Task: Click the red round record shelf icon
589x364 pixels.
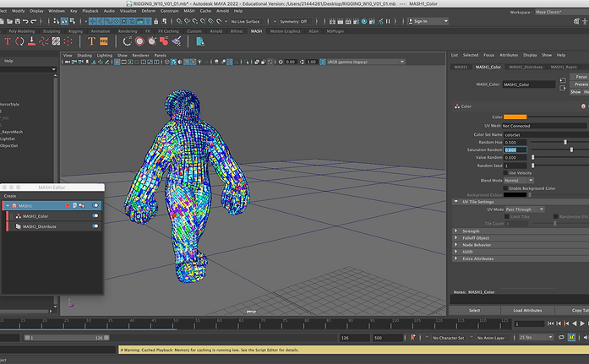Action: click(139, 41)
